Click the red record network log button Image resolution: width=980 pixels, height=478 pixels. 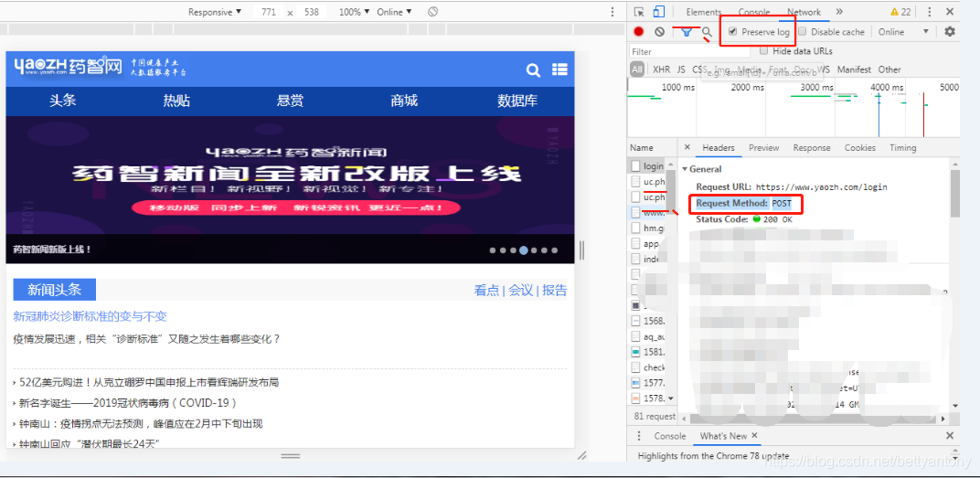tap(639, 32)
